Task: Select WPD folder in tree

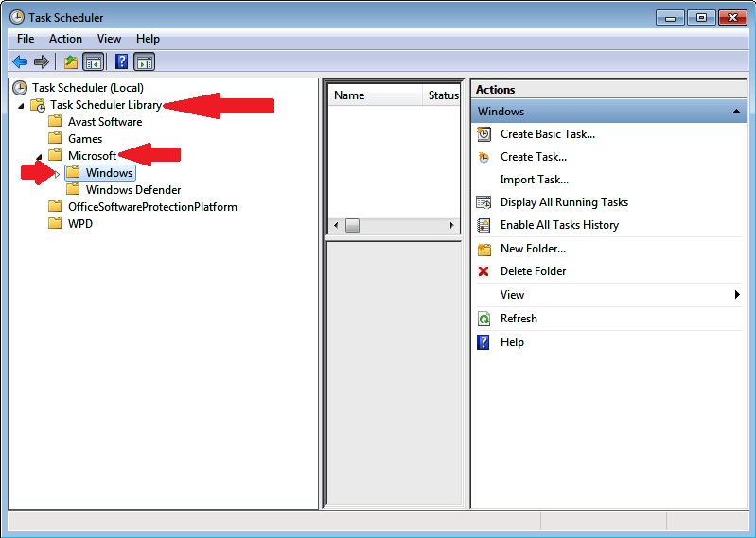Action: 80,223
